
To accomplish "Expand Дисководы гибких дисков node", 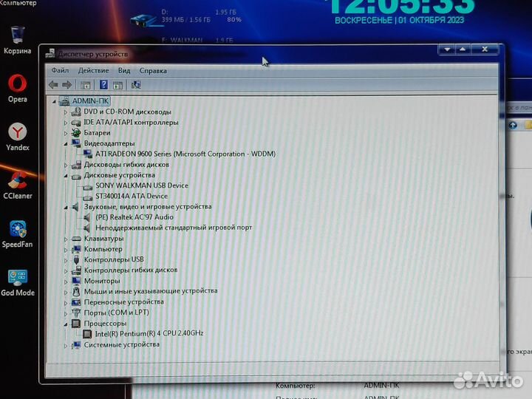I will tap(66, 165).
